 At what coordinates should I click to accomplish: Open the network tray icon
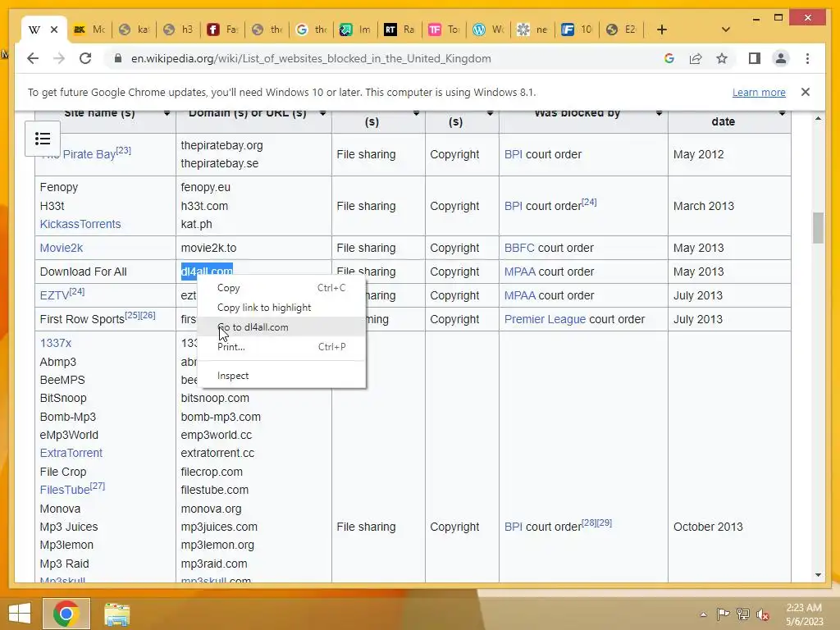pos(743,614)
